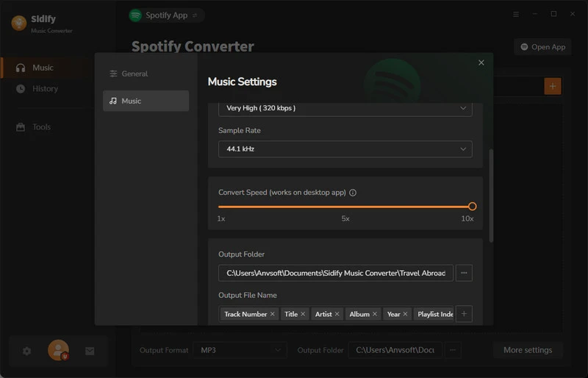588x378 pixels.
Task: Open the History section in the sidebar
Action: (x=45, y=88)
